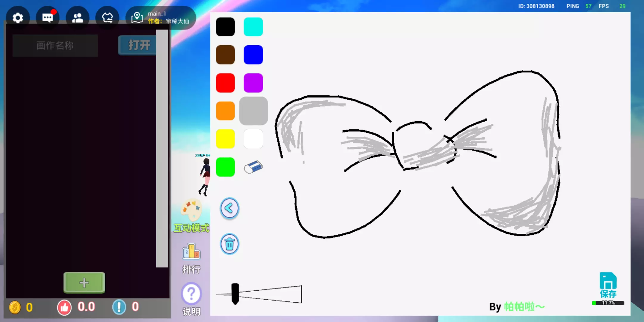Click the main_1 map location icon
The image size is (644, 322).
pos(137,18)
